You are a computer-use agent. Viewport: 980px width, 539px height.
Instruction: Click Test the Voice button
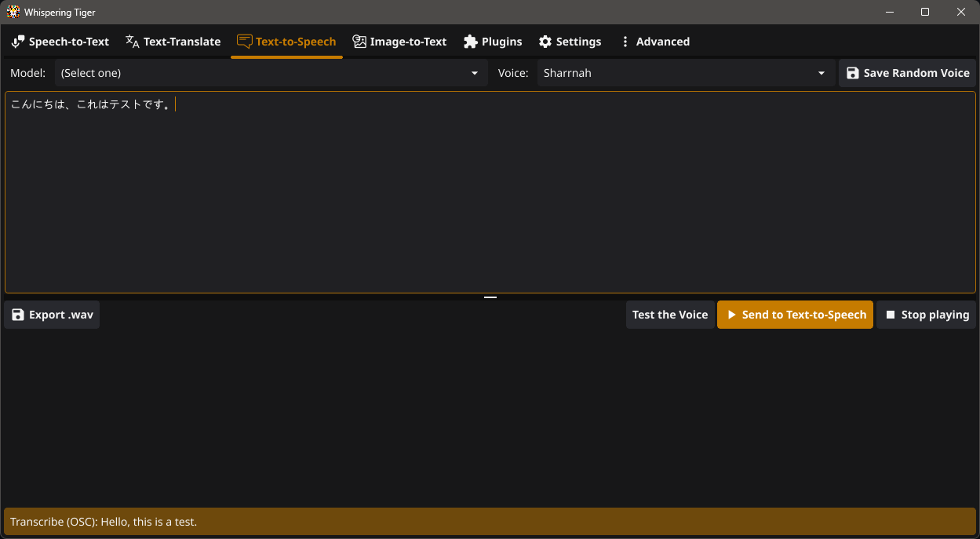(670, 315)
